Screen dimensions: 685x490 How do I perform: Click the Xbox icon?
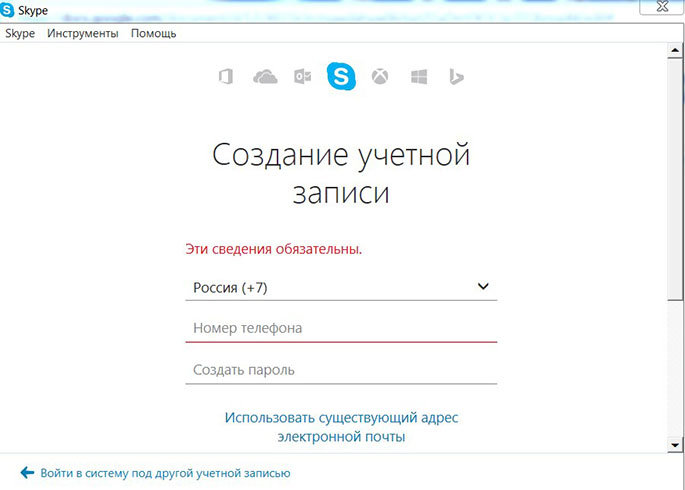click(x=380, y=77)
